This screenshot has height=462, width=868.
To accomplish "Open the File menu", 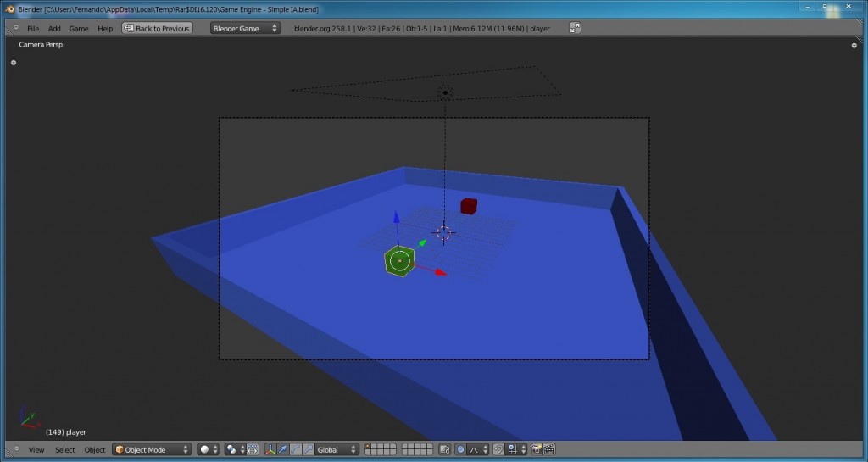I will (33, 28).
